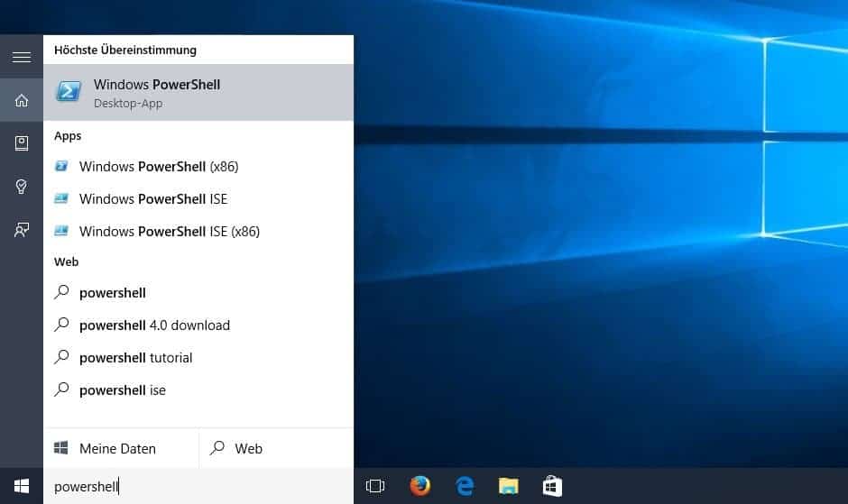Open Task View from taskbar
Viewport: 848px width, 504px height.
375,487
